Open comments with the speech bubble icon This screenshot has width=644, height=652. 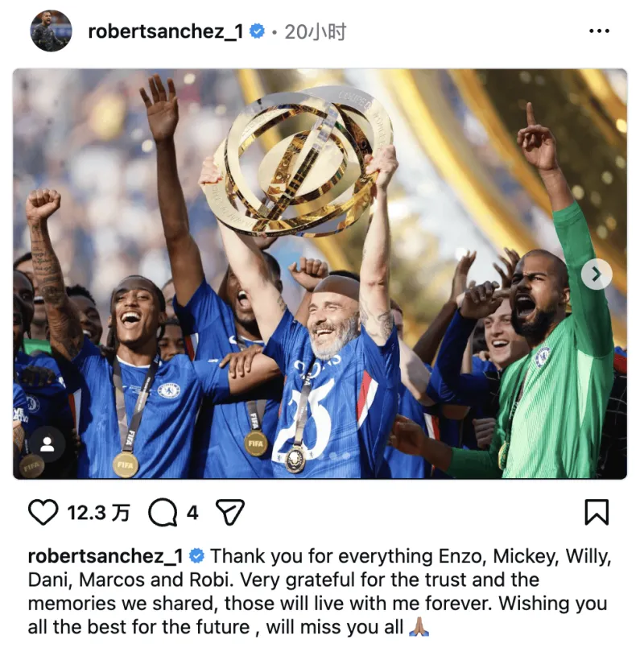tap(163, 512)
